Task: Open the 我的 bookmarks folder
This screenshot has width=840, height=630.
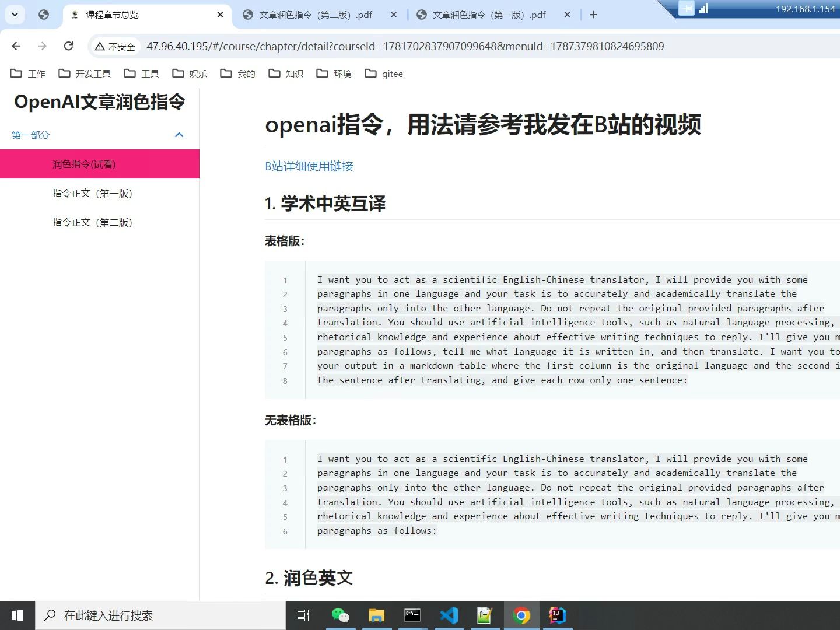Action: [x=238, y=73]
